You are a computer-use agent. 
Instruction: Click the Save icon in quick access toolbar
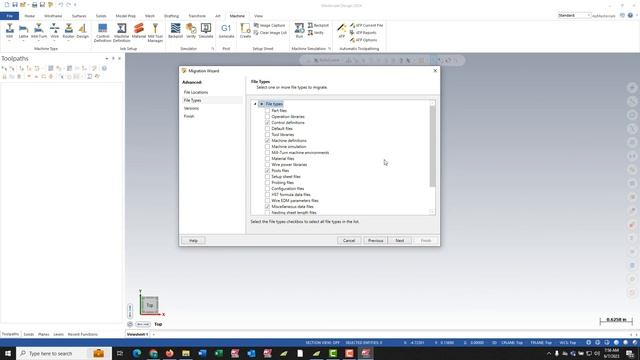(15, 4)
